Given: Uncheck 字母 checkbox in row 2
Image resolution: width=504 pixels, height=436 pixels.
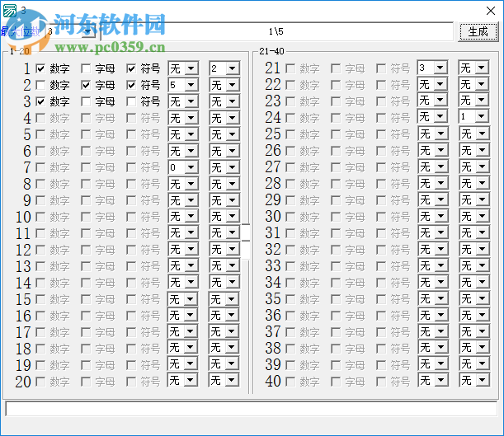Looking at the screenshot, I should tap(86, 85).
